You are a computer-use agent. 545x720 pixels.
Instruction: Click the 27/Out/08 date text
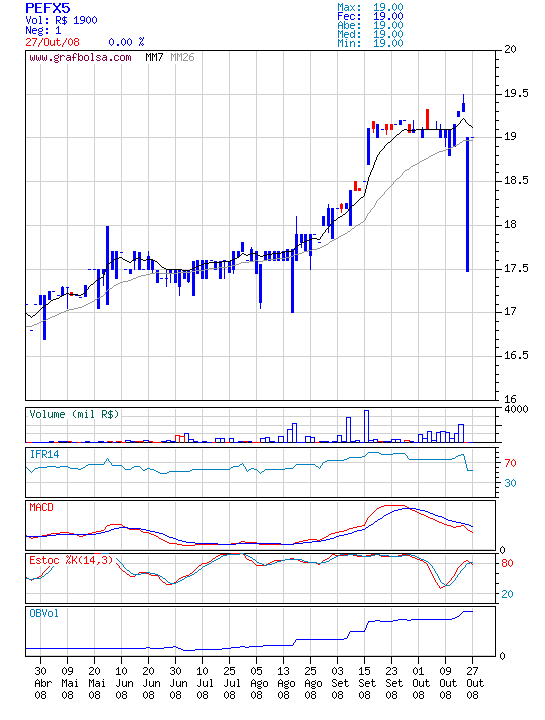pos(52,42)
